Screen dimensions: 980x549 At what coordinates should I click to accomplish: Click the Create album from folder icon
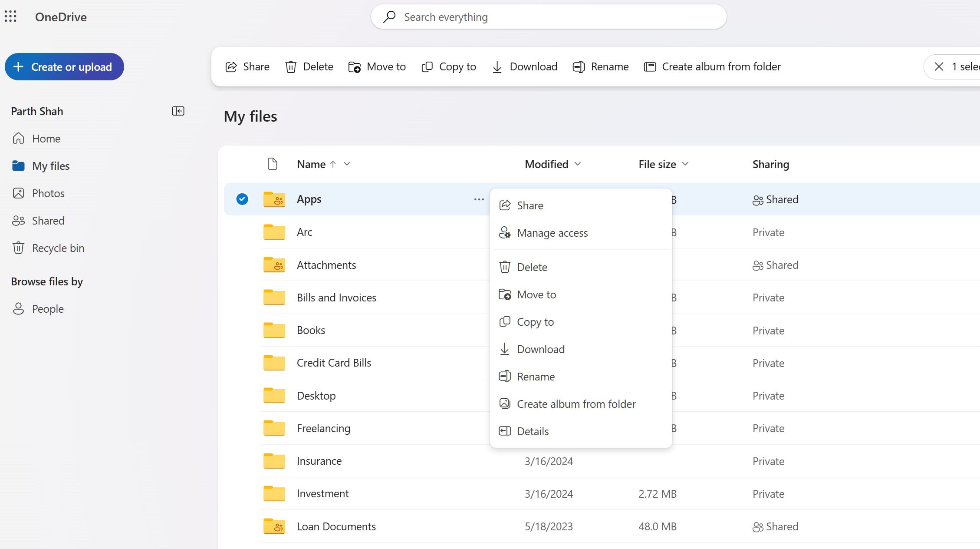(x=506, y=403)
